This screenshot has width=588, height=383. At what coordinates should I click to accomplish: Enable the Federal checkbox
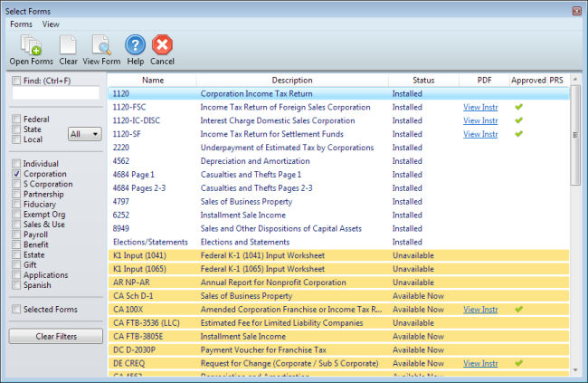16,120
